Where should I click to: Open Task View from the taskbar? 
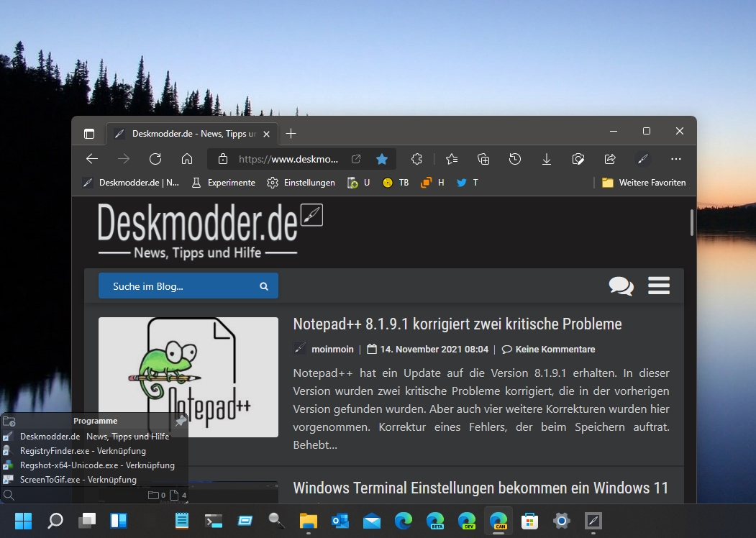[87, 521]
